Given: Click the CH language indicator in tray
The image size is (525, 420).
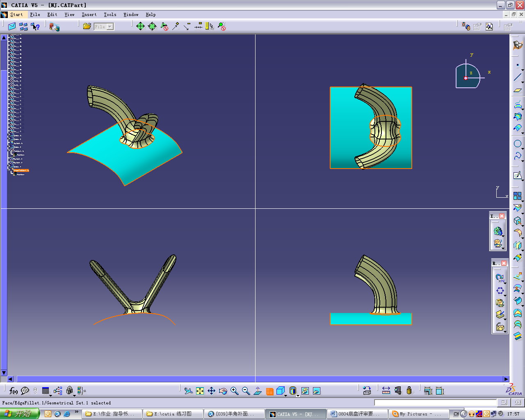Looking at the screenshot, I should tap(456, 414).
